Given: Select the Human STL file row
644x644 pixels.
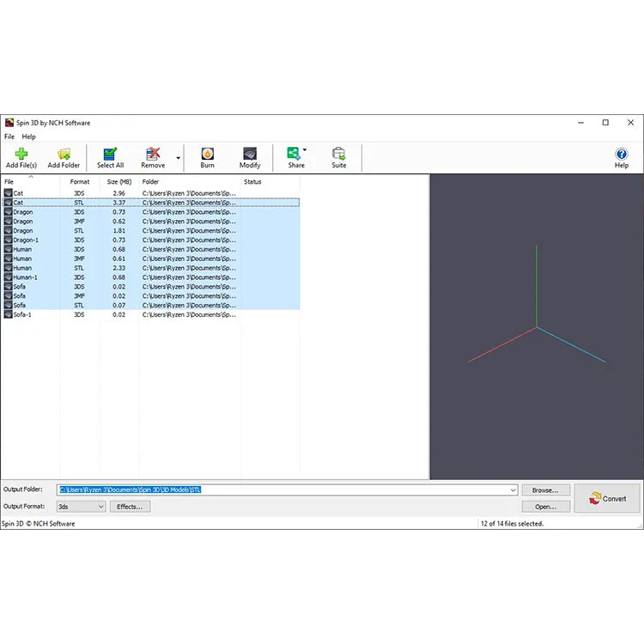Looking at the screenshot, I should [151, 268].
